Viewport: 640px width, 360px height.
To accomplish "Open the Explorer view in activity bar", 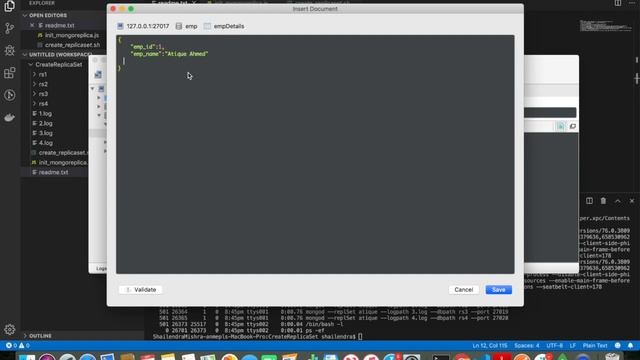I will [x=9, y=6].
